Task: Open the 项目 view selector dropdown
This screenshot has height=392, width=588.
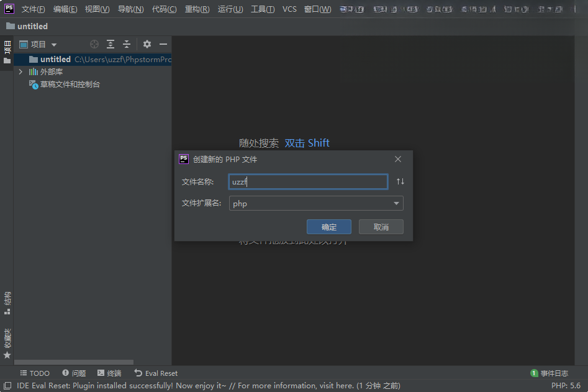Action: coord(38,44)
